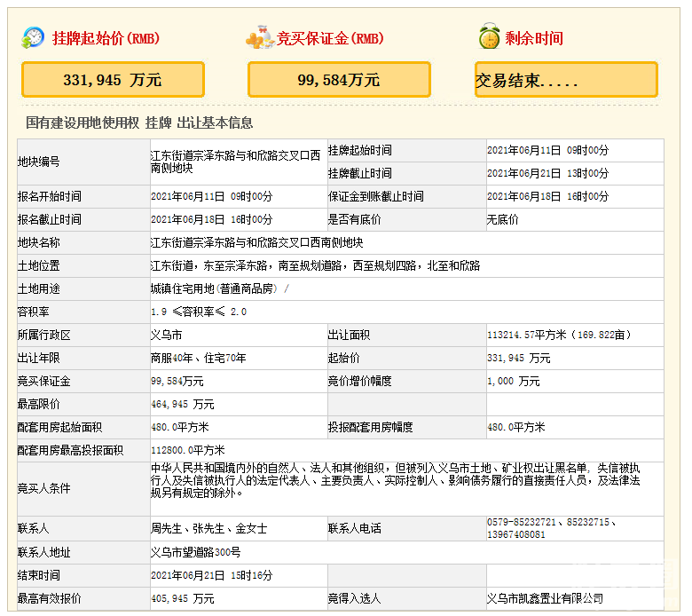Click the 土地位置 boundary description text
Viewport: 692px width, 616px height.
pos(315,265)
